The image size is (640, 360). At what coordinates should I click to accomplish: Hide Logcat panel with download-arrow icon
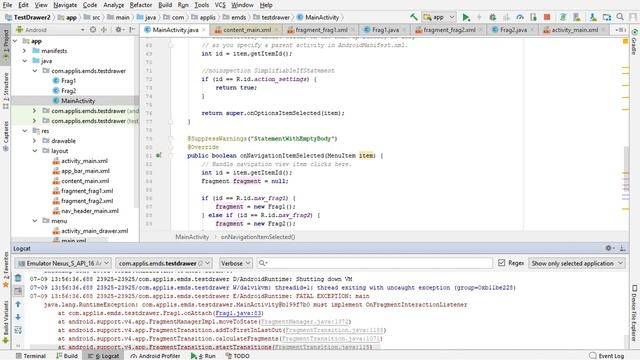tap(622, 248)
